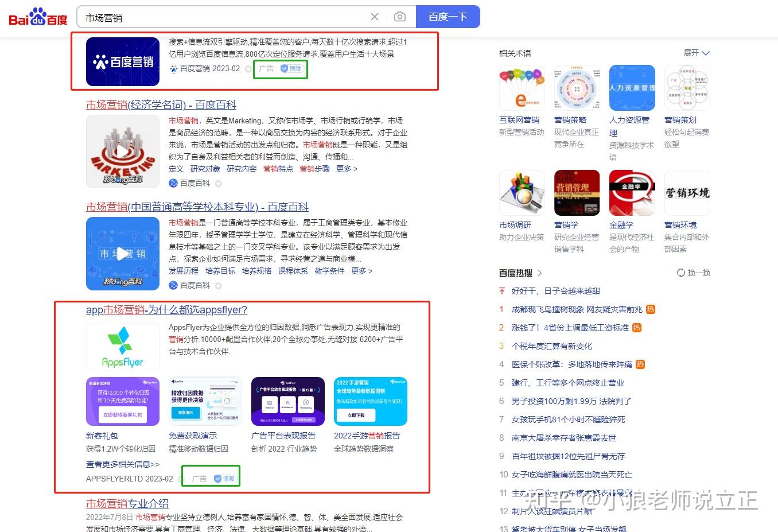Open the 培养目标 sub-link
This screenshot has width=778, height=532.
(220, 271)
